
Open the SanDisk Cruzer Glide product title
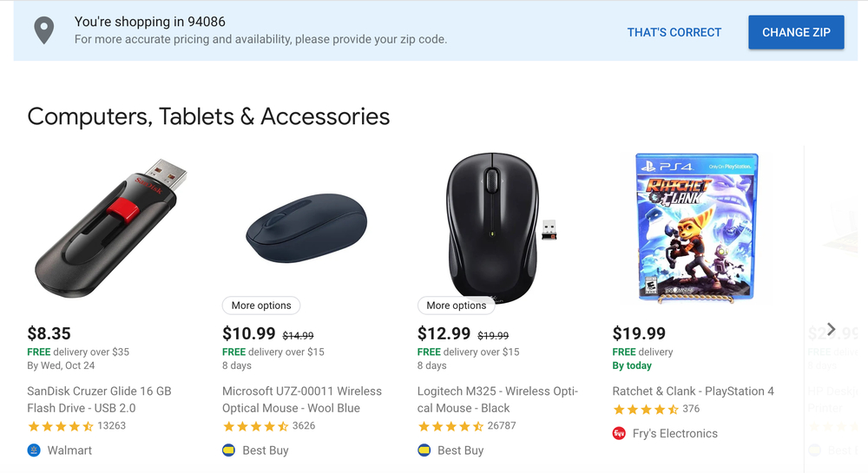[x=99, y=399]
